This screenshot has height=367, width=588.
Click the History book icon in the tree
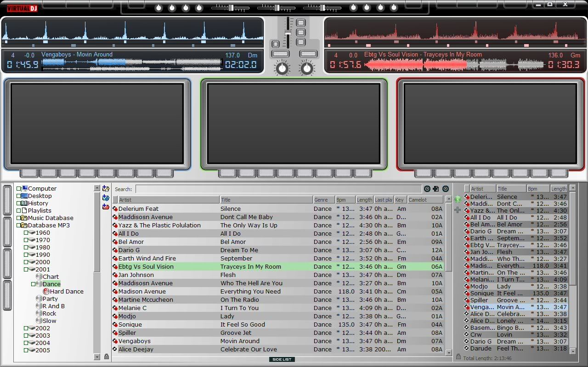[x=25, y=203]
